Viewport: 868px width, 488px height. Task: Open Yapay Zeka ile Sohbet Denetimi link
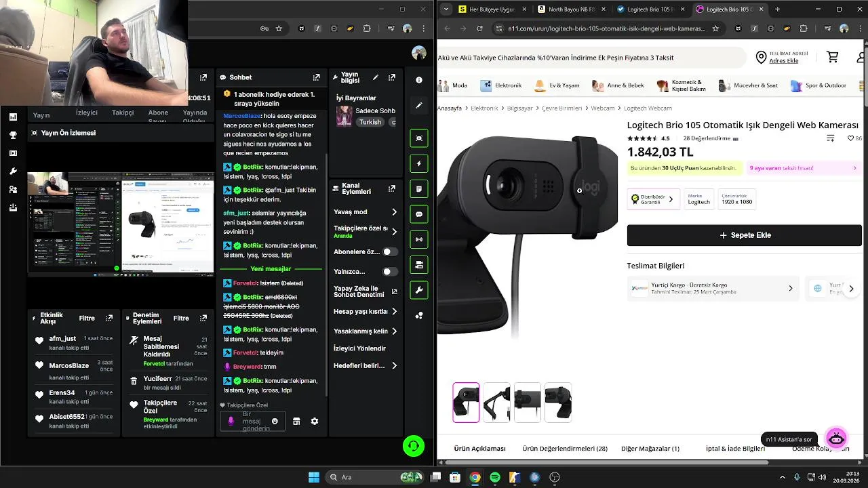tap(366, 291)
